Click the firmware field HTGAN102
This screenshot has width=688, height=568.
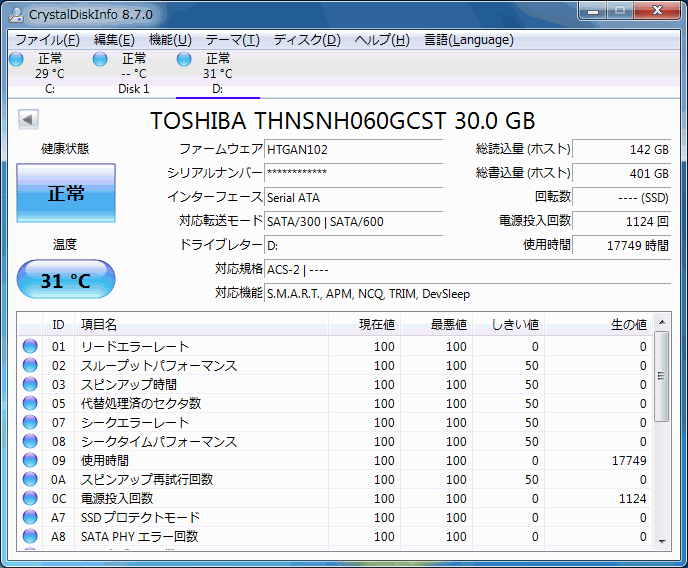[353, 150]
